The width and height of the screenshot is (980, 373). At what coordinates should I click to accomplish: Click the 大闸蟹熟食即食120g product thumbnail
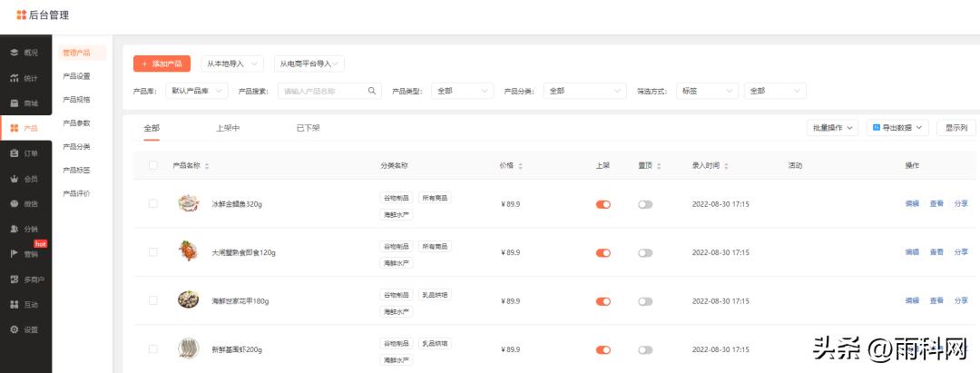click(x=188, y=251)
